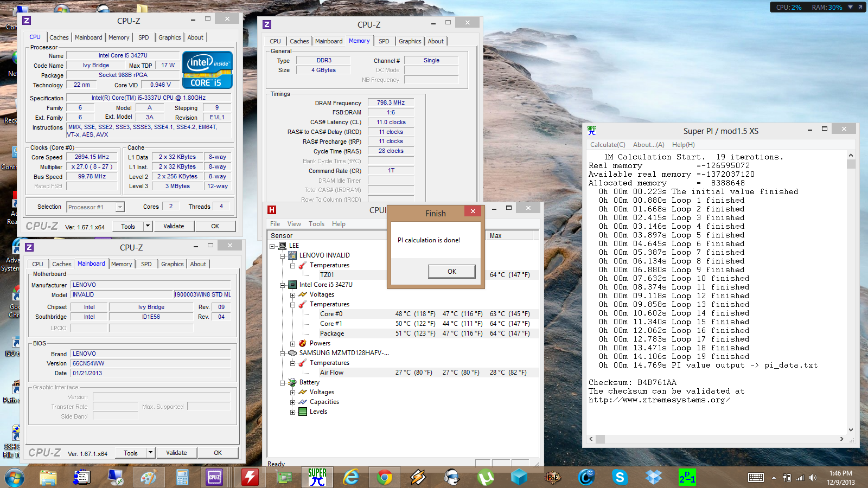Open Graphics tab in CPU-Z Mainboard window
868x488 pixels.
[173, 264]
